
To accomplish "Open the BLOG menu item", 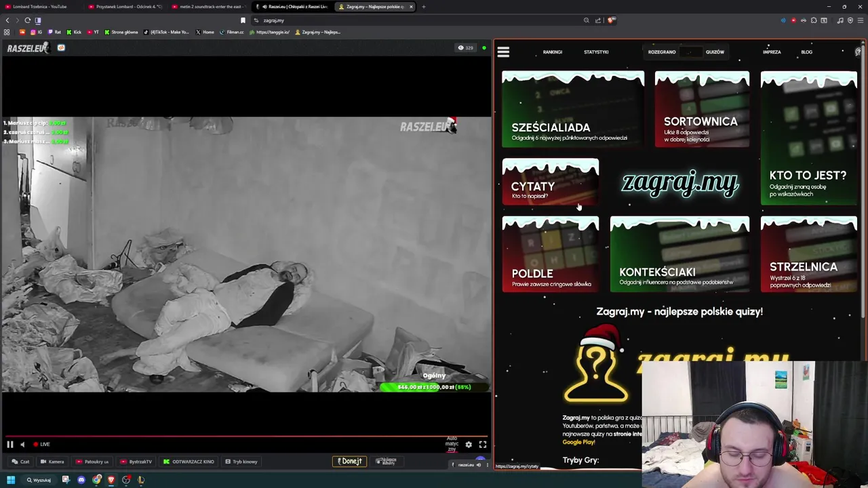I will [806, 52].
